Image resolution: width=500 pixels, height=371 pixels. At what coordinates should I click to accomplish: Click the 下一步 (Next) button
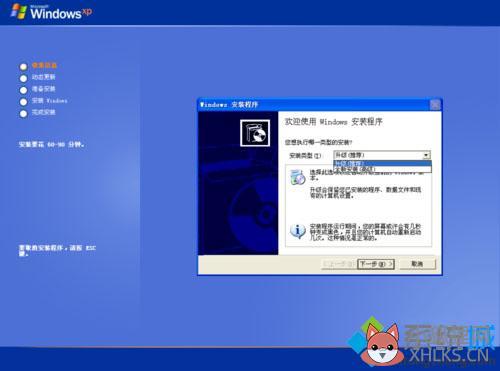coord(376,264)
